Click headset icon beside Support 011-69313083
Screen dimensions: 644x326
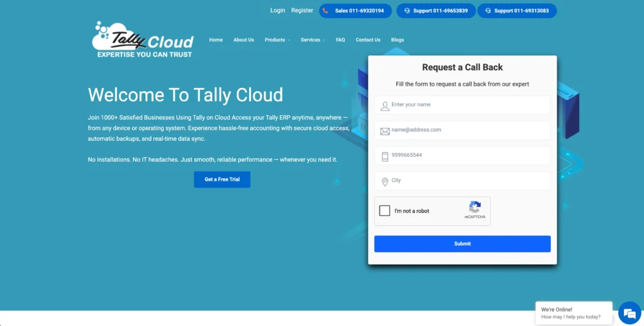point(488,11)
